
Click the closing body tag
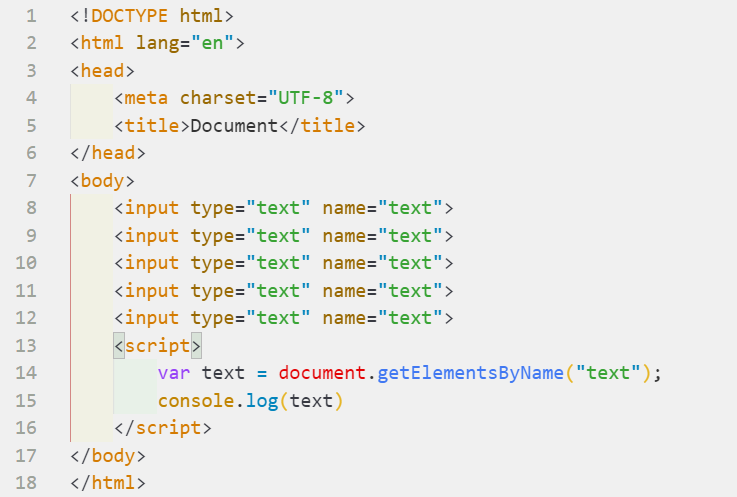tap(108, 456)
